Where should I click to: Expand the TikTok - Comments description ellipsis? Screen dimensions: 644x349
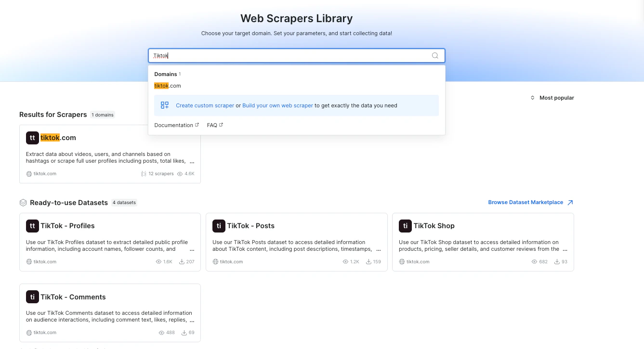tap(192, 321)
